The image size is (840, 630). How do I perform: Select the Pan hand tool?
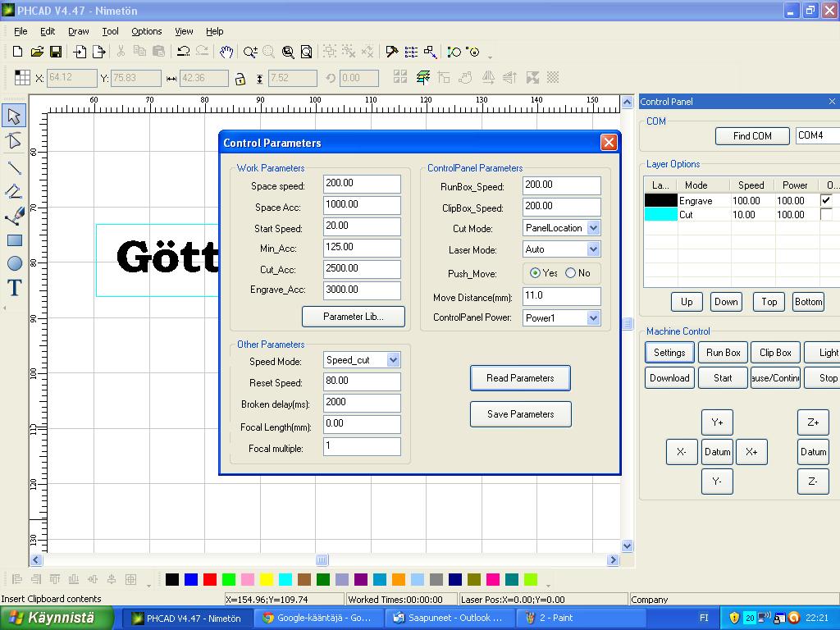click(226, 52)
